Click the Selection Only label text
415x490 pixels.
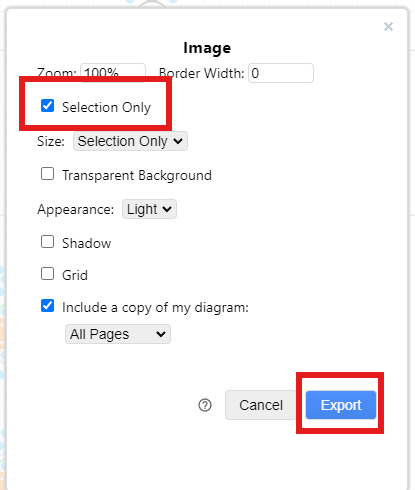pos(106,107)
